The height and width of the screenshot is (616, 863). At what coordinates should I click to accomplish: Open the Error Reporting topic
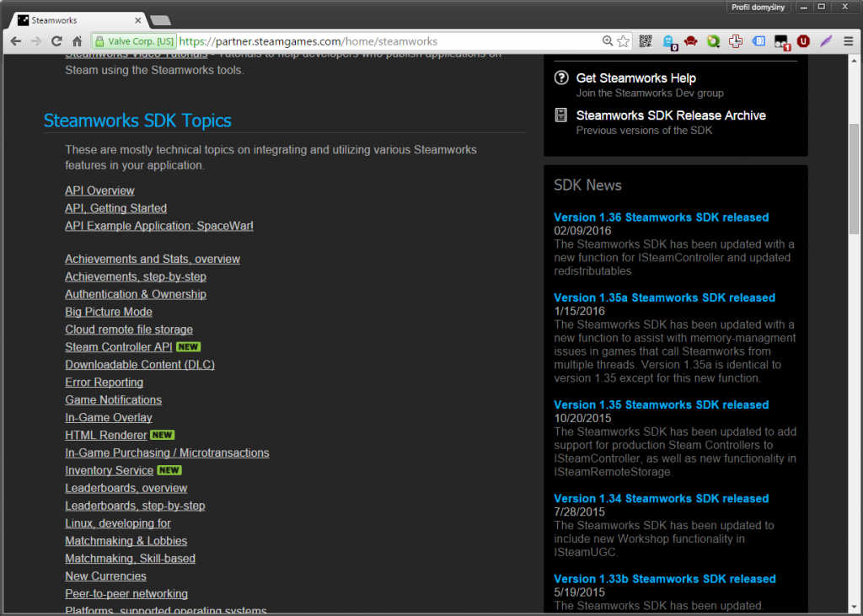[x=104, y=382]
